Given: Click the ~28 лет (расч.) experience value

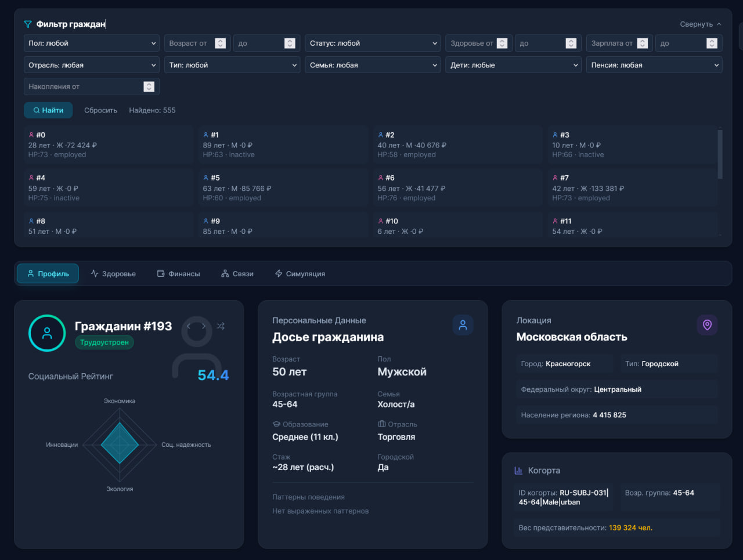Looking at the screenshot, I should coord(303,467).
